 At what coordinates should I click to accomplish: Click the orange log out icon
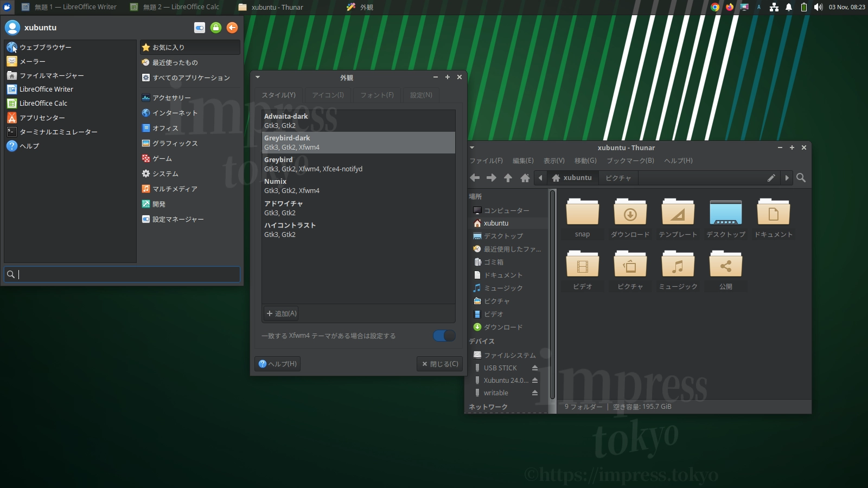tap(232, 28)
